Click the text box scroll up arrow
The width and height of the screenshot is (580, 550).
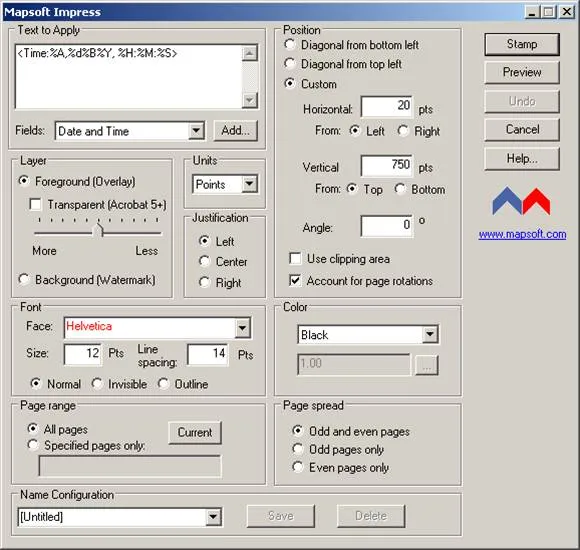[250, 54]
